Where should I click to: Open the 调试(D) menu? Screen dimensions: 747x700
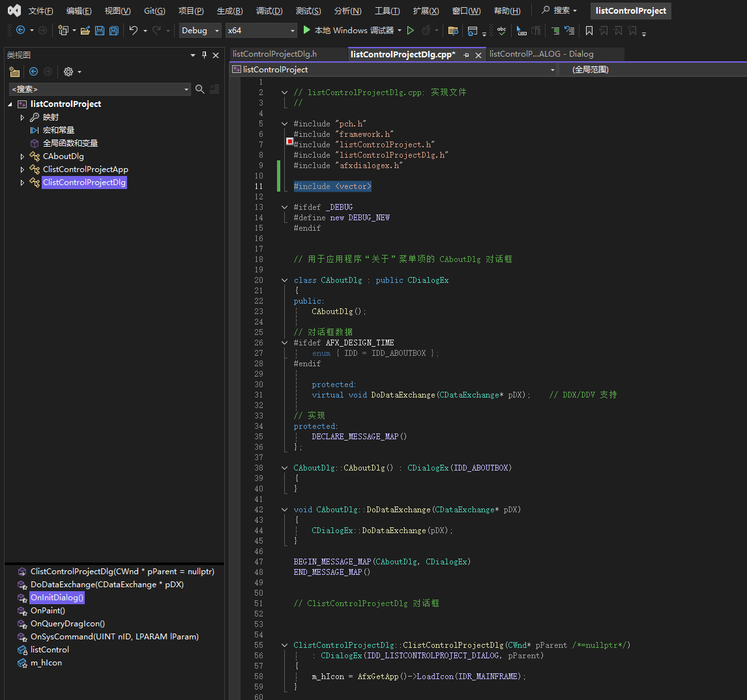click(269, 11)
